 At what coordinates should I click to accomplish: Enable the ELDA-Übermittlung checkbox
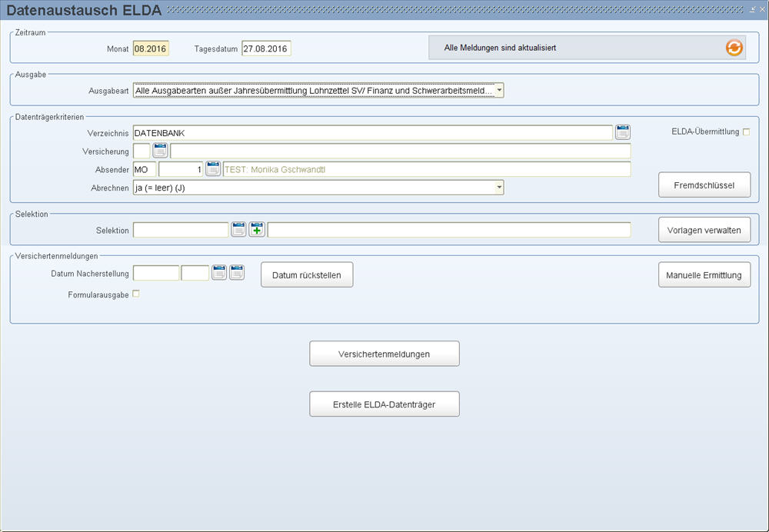pos(746,132)
